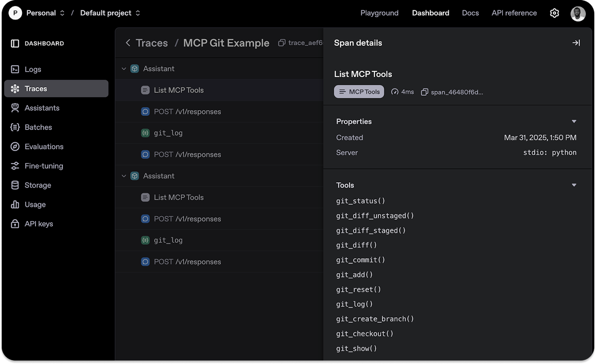The image size is (596, 364).
Task: Select the git_log span in the trace
Action: pyautogui.click(x=168, y=133)
